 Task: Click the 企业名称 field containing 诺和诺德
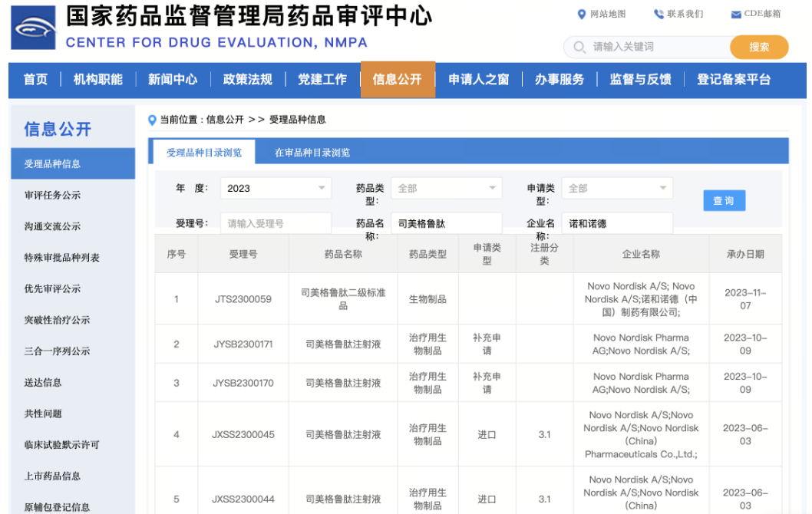[x=617, y=223]
